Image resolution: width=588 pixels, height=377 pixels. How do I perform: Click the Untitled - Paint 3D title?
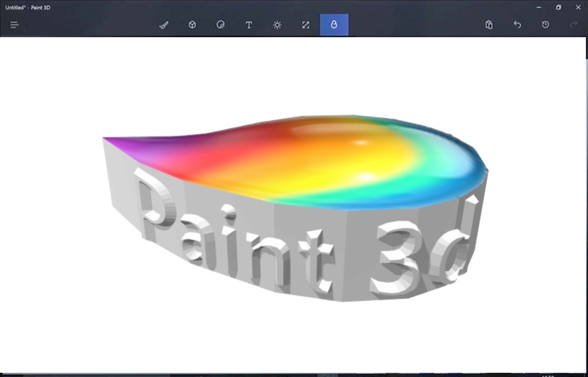point(28,8)
